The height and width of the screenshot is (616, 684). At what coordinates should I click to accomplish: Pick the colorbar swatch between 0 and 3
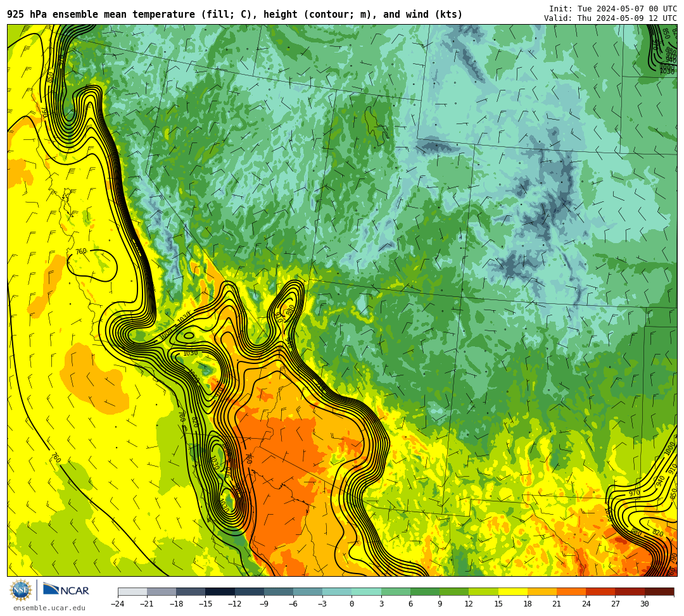(366, 591)
